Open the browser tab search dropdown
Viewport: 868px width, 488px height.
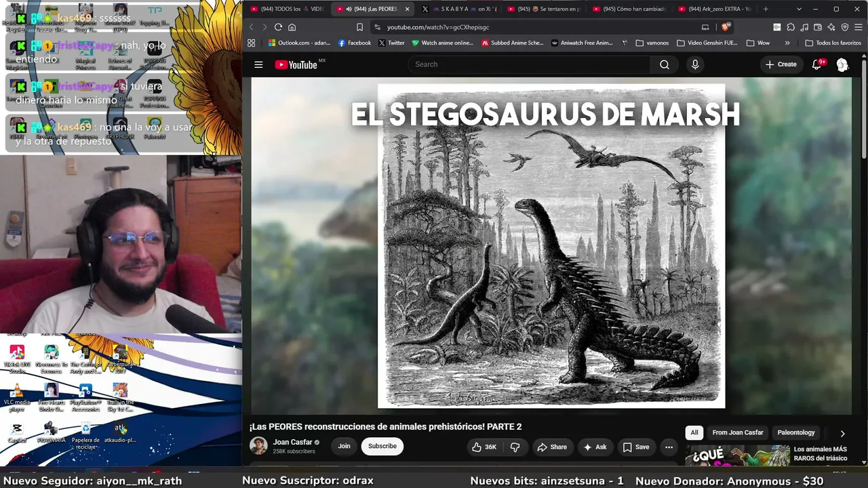tap(799, 9)
